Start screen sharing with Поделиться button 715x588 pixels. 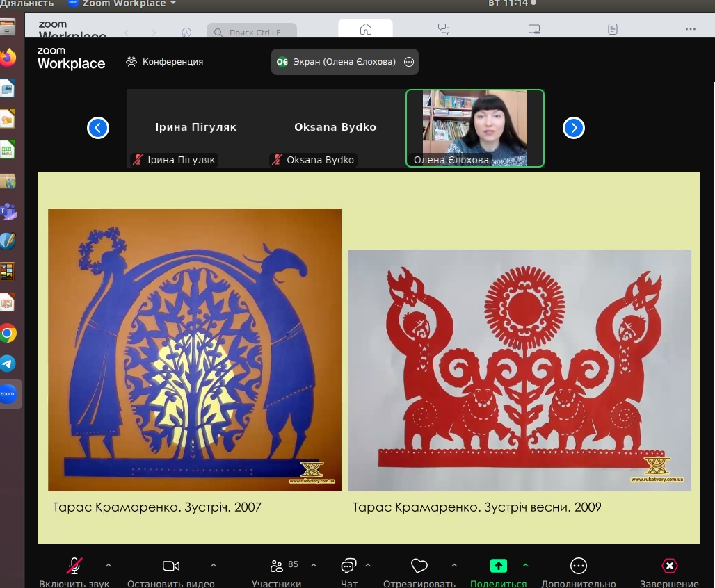pos(499,571)
